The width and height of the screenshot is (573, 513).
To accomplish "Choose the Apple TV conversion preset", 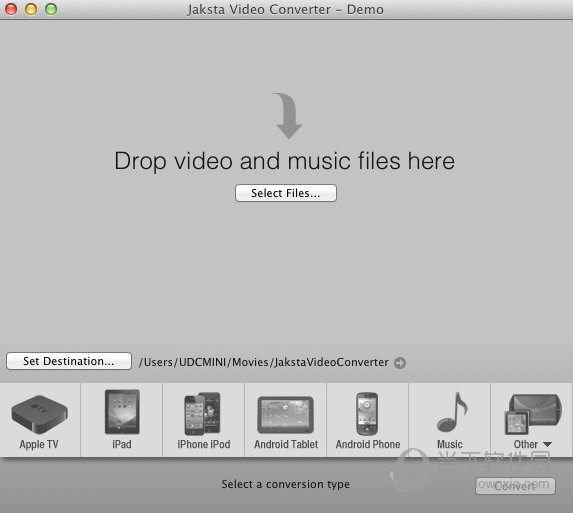I will pyautogui.click(x=39, y=420).
